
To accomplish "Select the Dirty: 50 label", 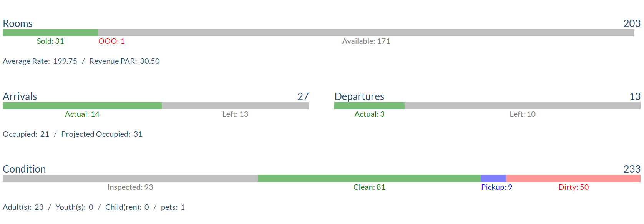I will [573, 187].
